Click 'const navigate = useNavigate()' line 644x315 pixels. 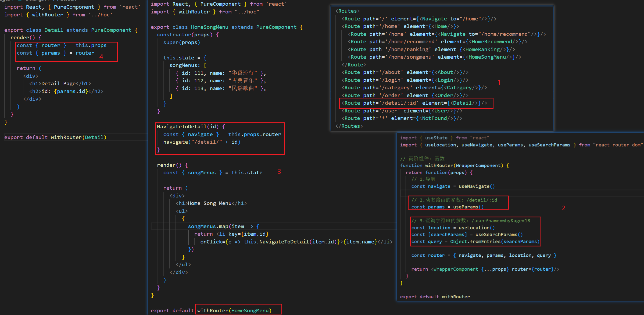453,186
